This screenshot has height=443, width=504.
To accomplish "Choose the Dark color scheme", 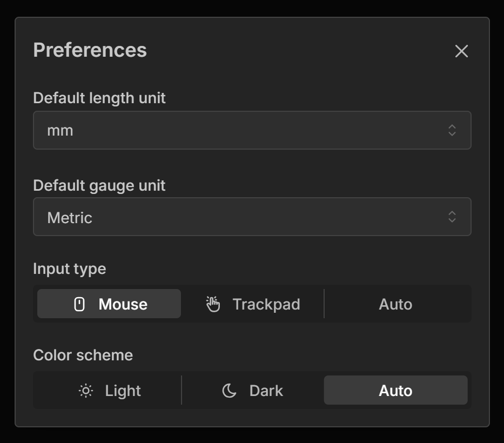I will coord(253,391).
